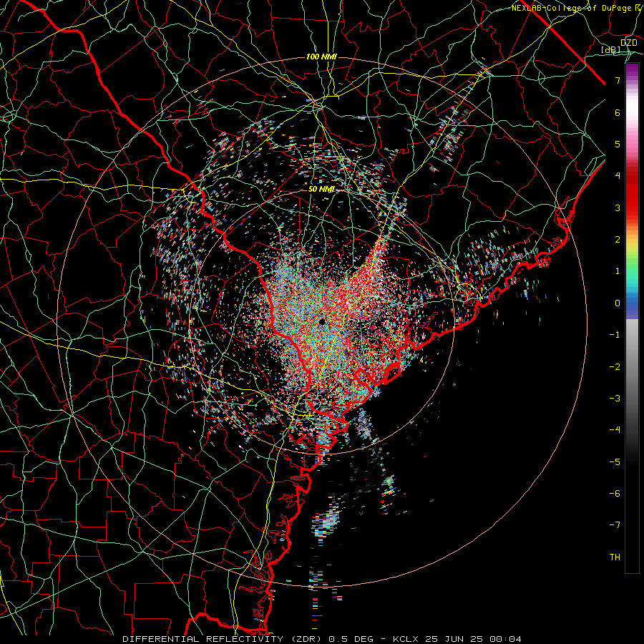Click the -4 value on the color scale

pos(615,430)
